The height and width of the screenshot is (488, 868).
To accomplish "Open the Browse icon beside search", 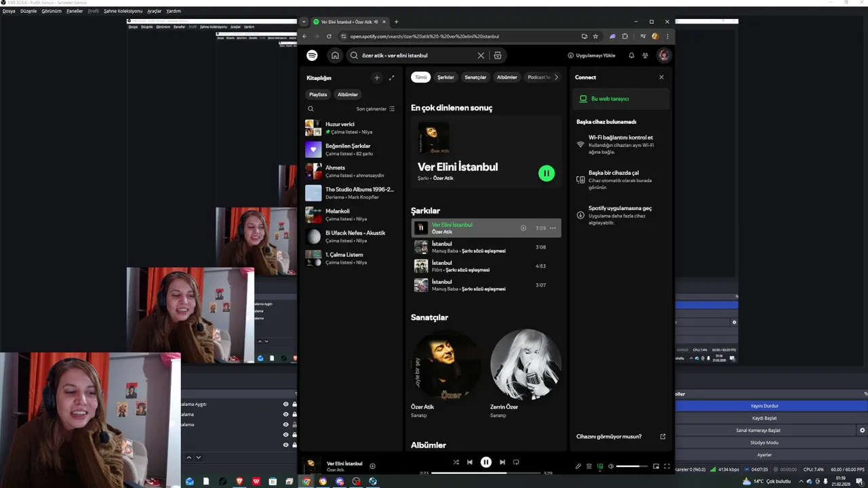I will [498, 56].
